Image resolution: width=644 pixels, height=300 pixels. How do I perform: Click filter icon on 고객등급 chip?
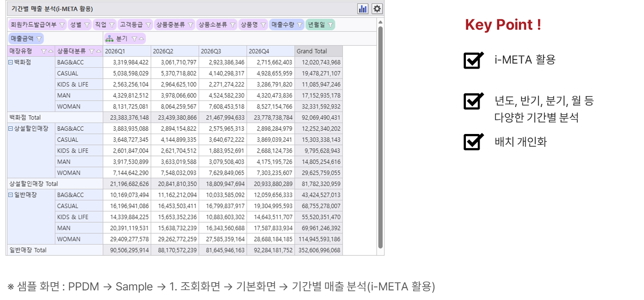click(148, 25)
